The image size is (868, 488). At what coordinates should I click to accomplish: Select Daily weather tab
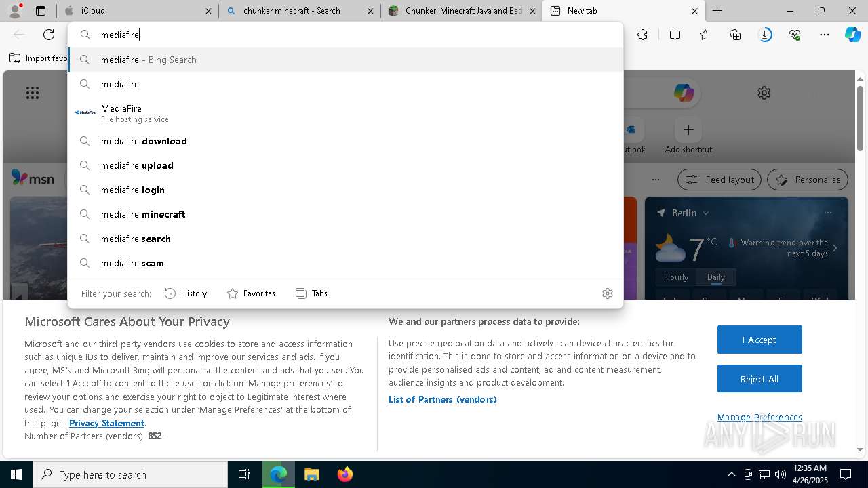716,277
